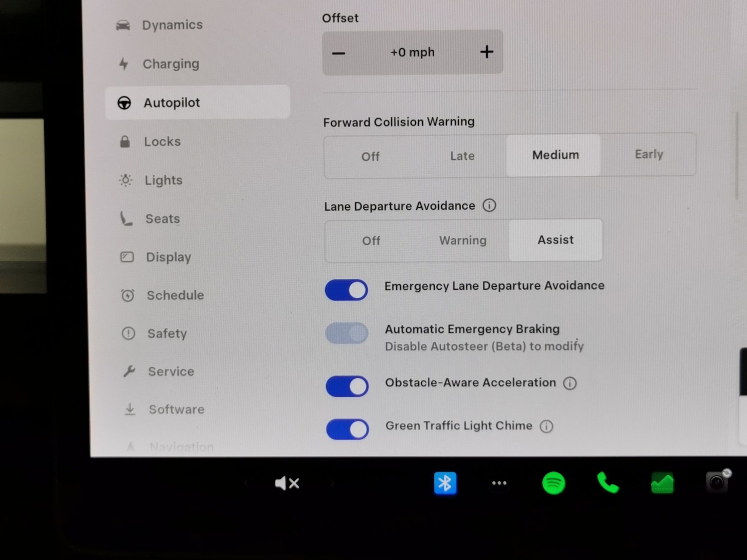Disable Emergency Lane Departure Avoidance toggle
Viewport: 747px width, 560px height.
click(347, 290)
